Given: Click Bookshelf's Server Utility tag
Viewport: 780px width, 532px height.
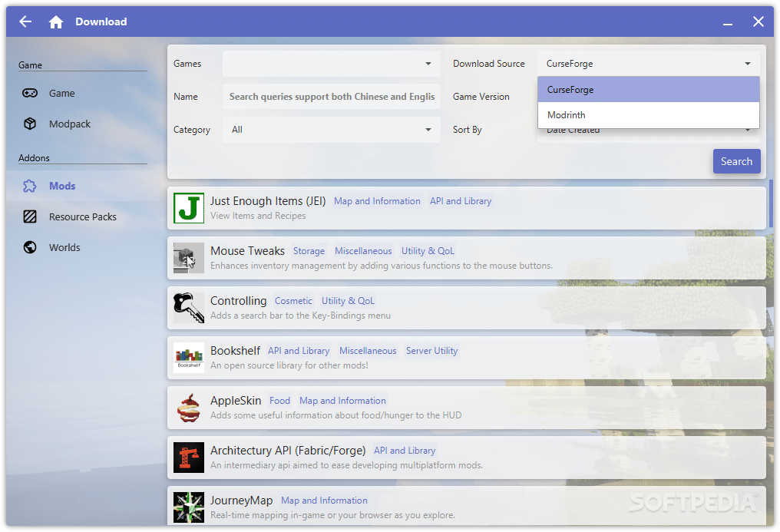Looking at the screenshot, I should click(431, 351).
